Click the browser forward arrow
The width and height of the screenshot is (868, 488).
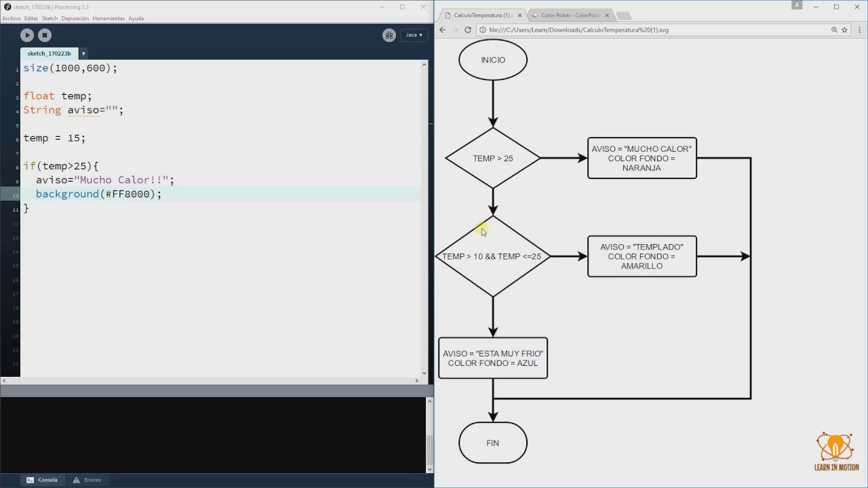point(455,30)
